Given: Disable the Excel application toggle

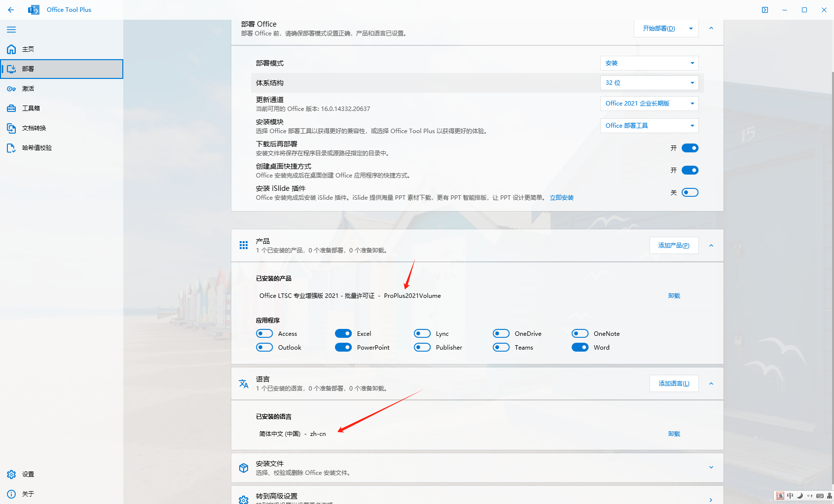Looking at the screenshot, I should click(x=343, y=333).
